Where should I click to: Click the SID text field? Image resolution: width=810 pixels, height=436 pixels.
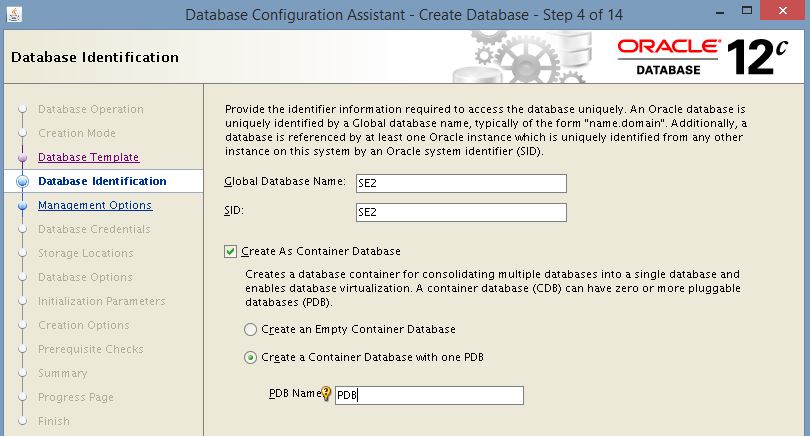pyautogui.click(x=461, y=212)
